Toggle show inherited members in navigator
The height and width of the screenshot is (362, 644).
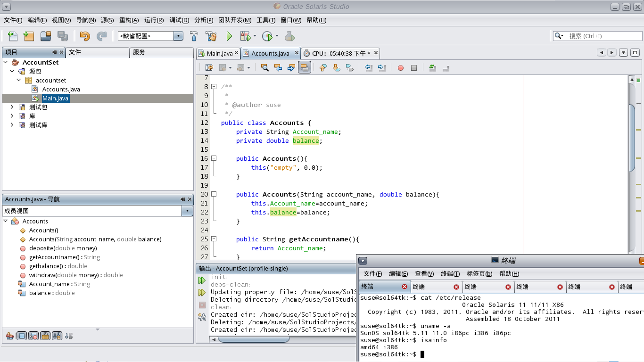pos(9,336)
